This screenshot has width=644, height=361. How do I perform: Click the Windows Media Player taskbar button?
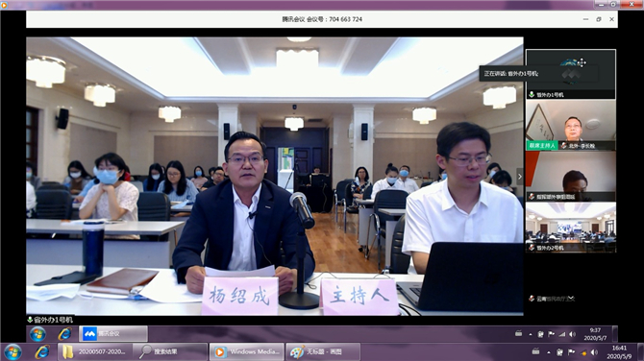[x=246, y=352]
